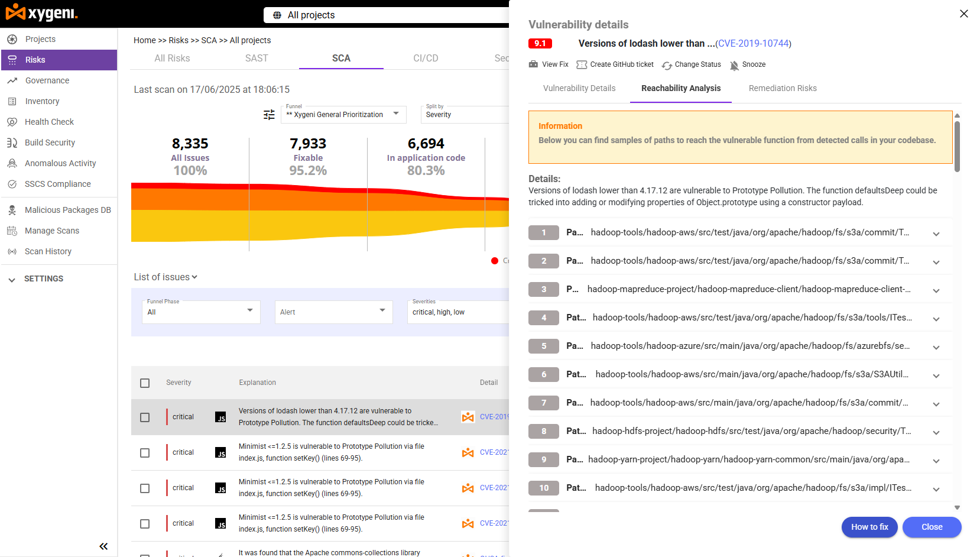
Task: Click the Snooze bell icon
Action: (734, 65)
